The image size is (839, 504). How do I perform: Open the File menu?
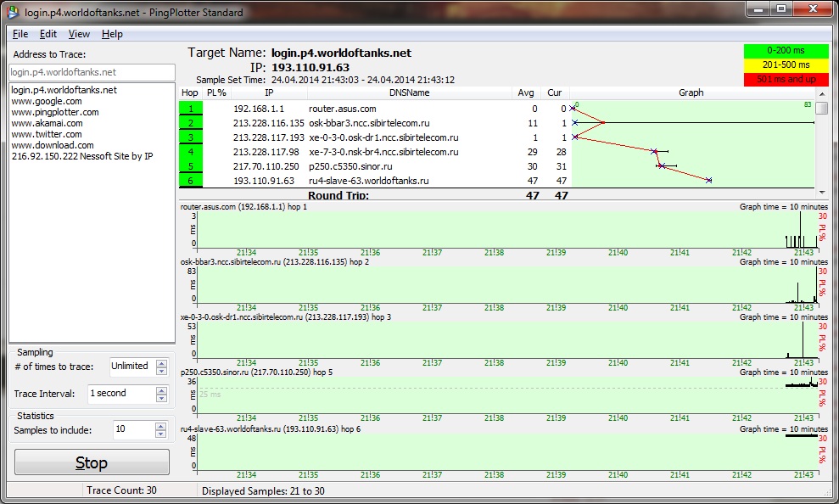click(20, 34)
